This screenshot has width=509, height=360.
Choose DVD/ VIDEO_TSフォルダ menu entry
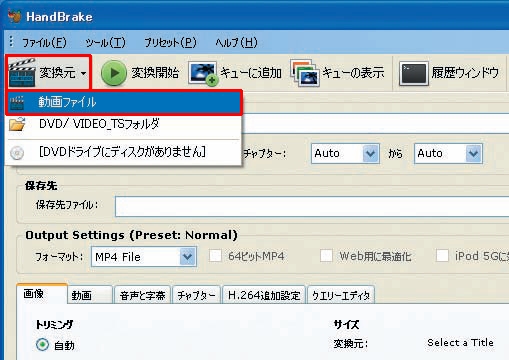(x=123, y=124)
